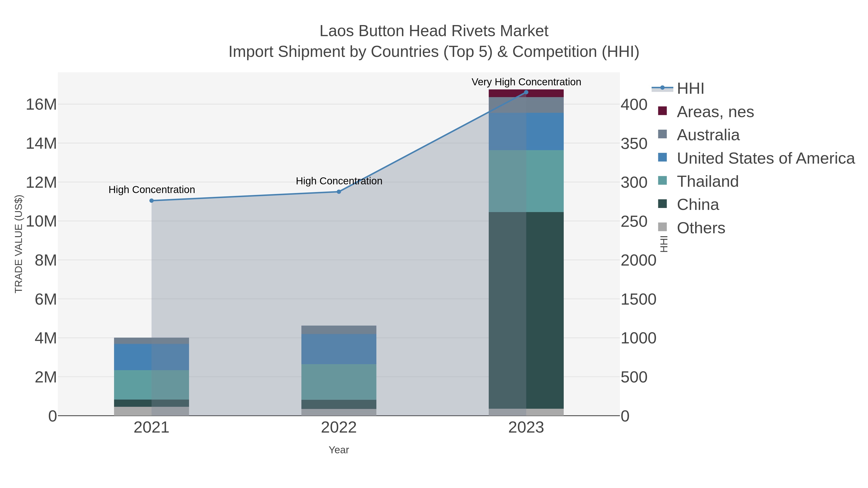Screen dimensions: 868x488
Task: Click the Australia segment in 2021 bar
Action: coord(152,341)
